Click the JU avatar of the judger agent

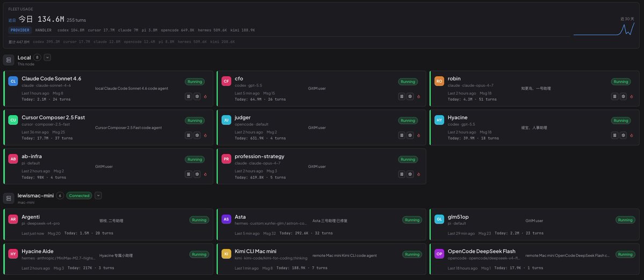(226, 120)
